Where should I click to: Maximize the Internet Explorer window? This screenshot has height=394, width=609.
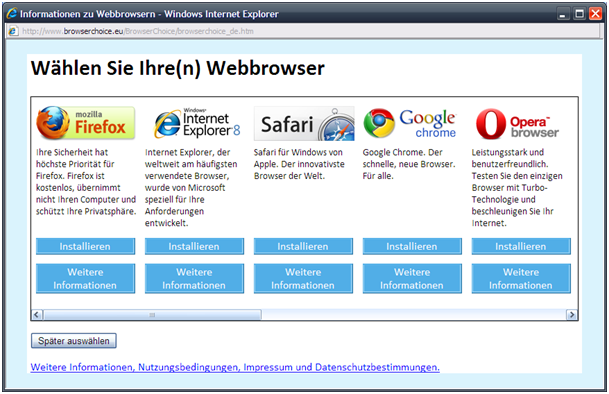pos(579,14)
